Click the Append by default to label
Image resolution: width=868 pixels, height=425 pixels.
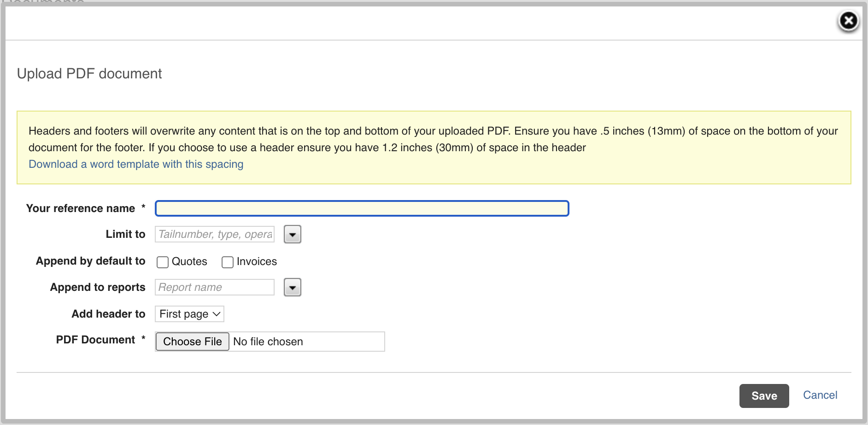point(90,261)
